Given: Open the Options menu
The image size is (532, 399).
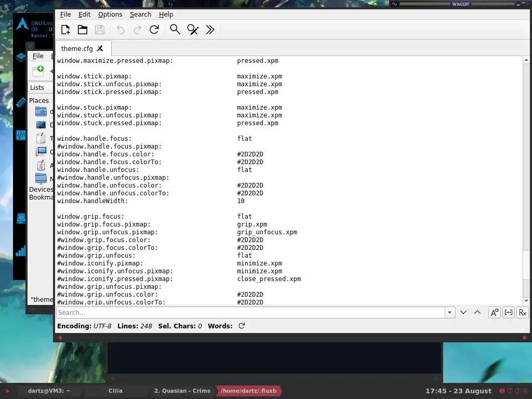Looking at the screenshot, I should [x=110, y=14].
